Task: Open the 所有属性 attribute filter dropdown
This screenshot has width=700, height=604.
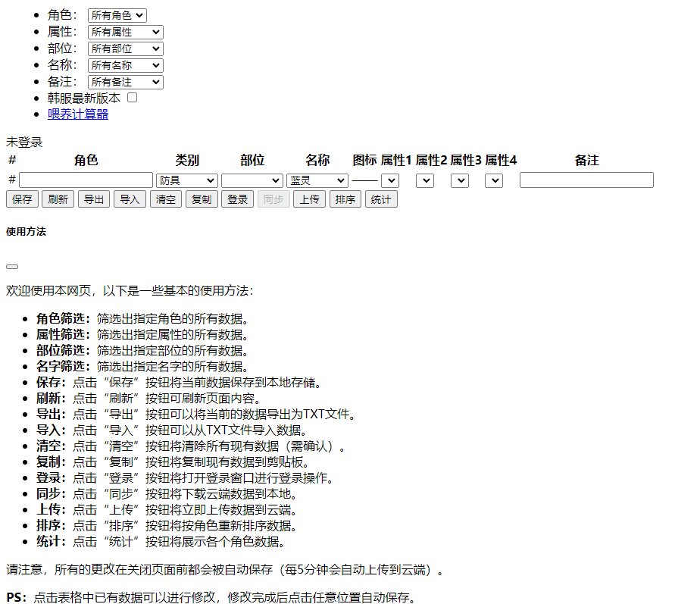Action: coord(126,32)
